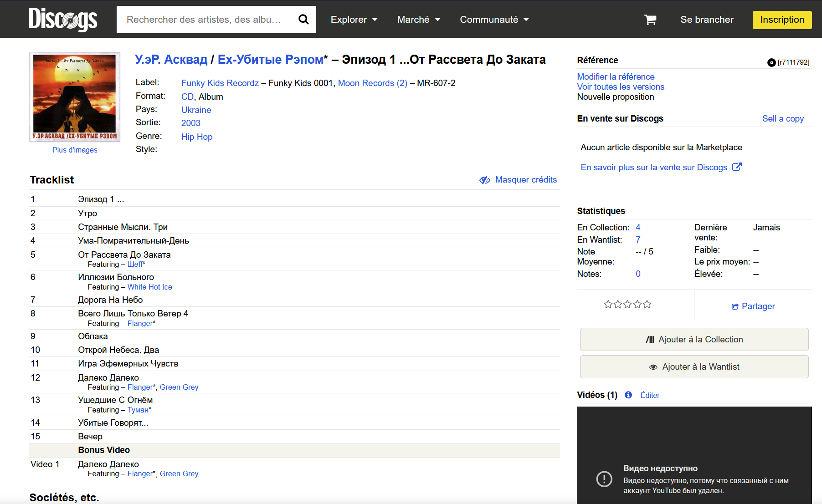The image size is (822, 504).
Task: Click the Discogs logo
Action: tap(63, 19)
